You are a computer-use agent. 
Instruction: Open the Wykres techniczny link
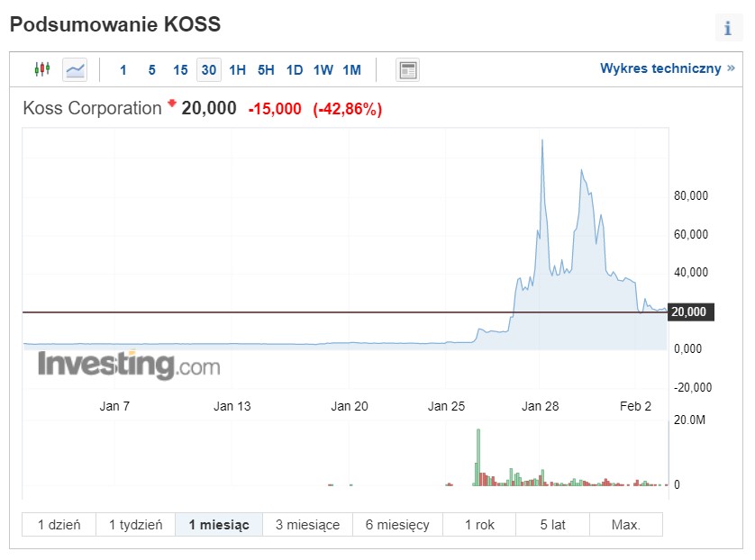coord(668,68)
